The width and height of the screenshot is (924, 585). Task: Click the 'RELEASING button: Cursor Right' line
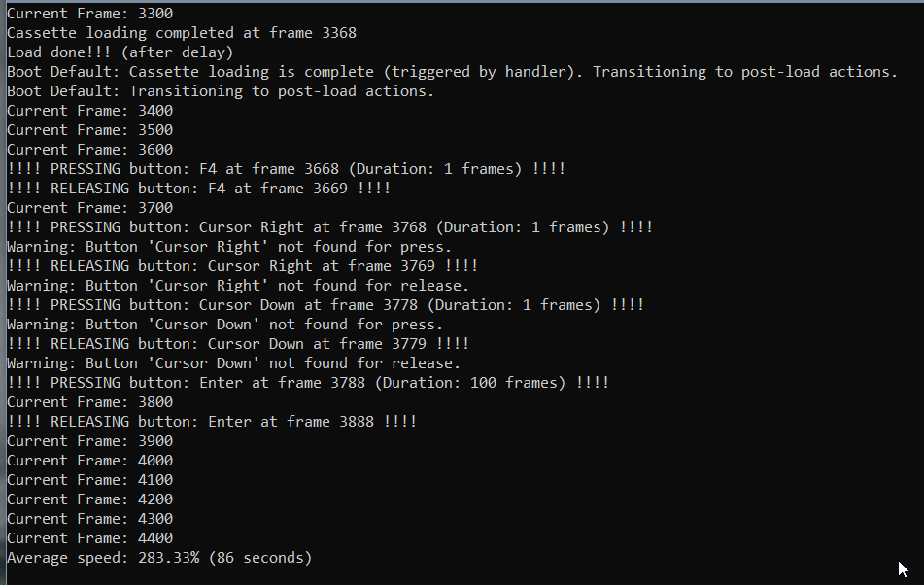pyautogui.click(x=242, y=266)
